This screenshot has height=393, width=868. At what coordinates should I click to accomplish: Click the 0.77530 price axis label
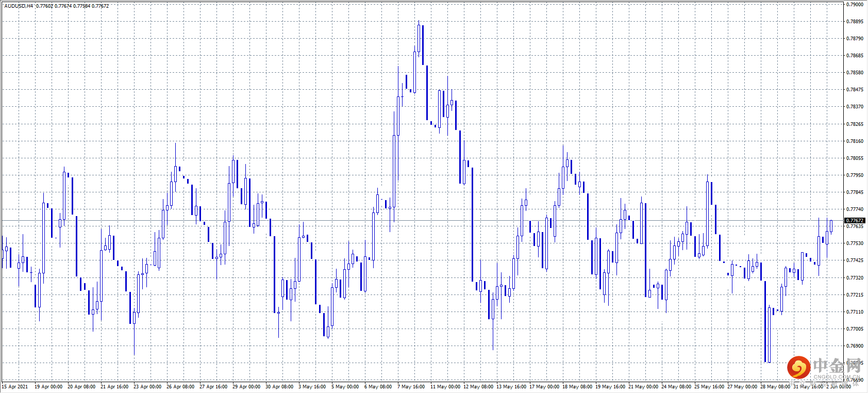pos(855,243)
